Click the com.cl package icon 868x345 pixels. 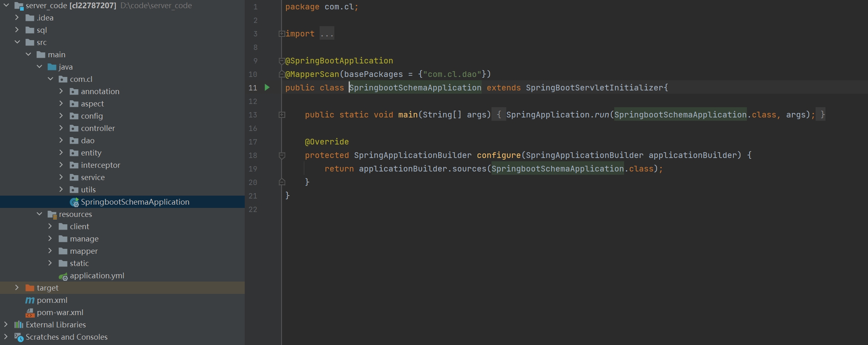(x=63, y=79)
